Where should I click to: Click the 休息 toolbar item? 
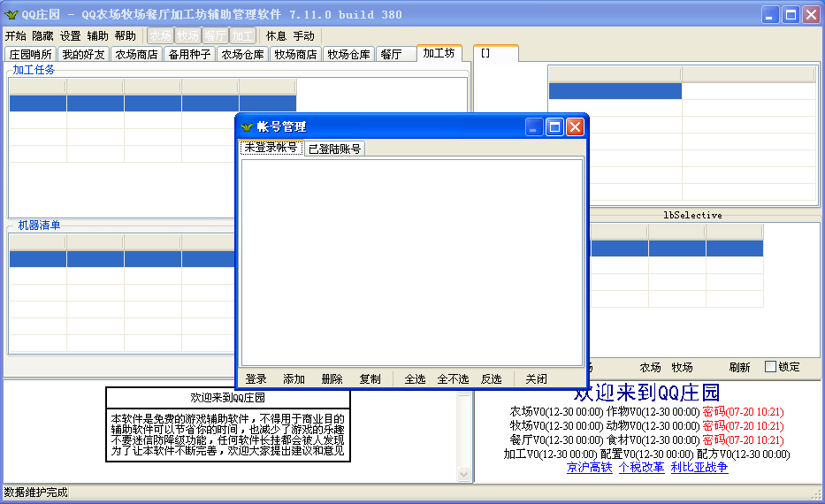tap(276, 35)
